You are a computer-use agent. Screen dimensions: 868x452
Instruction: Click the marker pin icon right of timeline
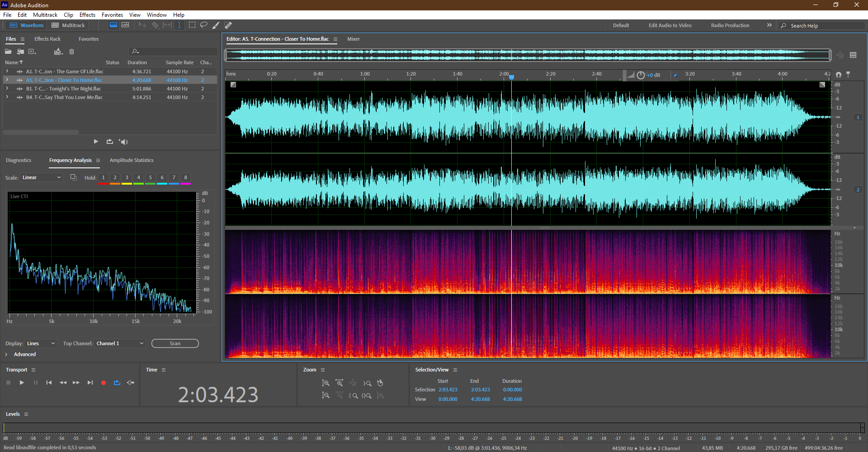pyautogui.click(x=848, y=74)
